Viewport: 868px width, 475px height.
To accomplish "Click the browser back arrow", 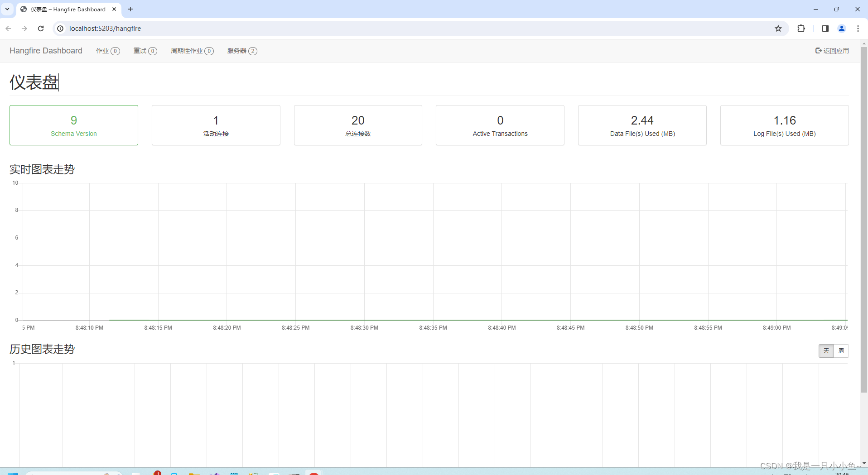I will 8,29.
